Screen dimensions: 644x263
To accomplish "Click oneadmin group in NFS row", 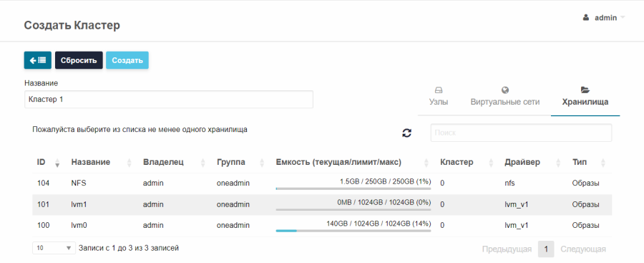I will tap(233, 183).
